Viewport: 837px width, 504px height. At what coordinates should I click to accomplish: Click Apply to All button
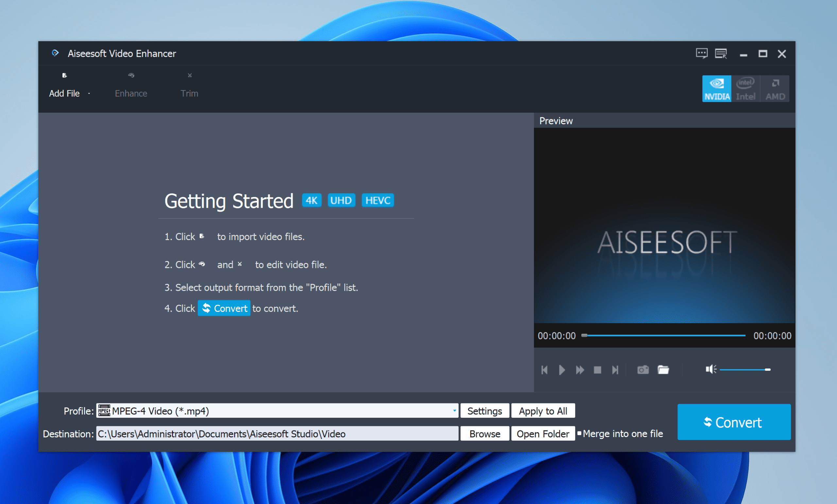[x=543, y=411]
